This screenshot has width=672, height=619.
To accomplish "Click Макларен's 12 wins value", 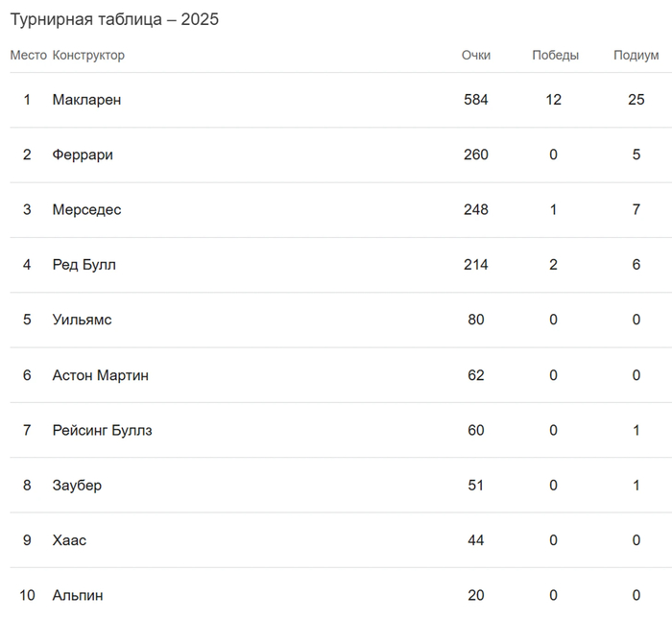I will coord(553,100).
